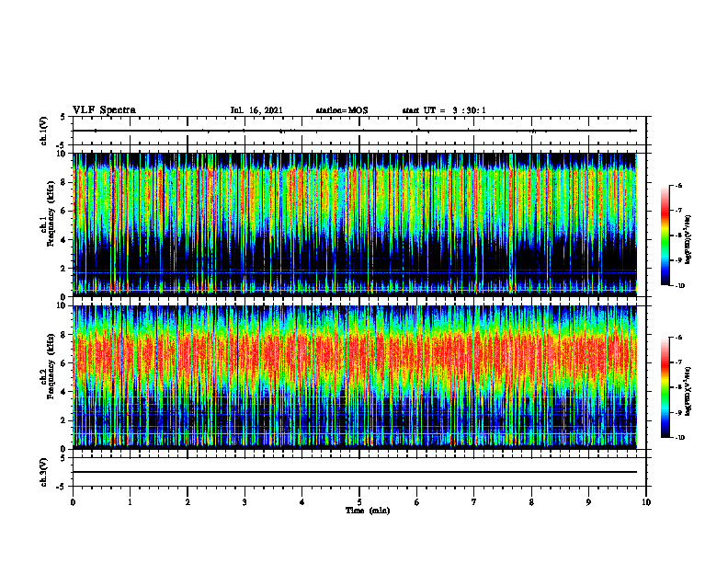
Task: Click the "-6" label on ch.2 color bar
Action: pos(679,338)
